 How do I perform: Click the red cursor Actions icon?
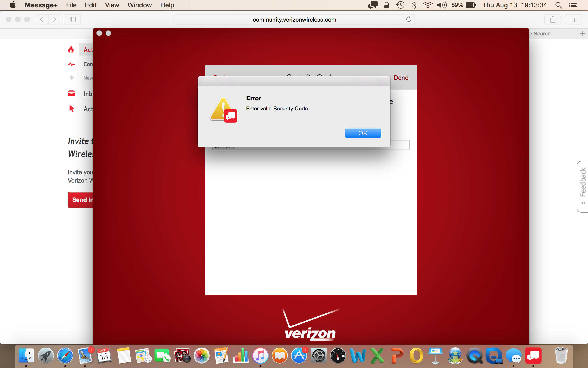(71, 108)
